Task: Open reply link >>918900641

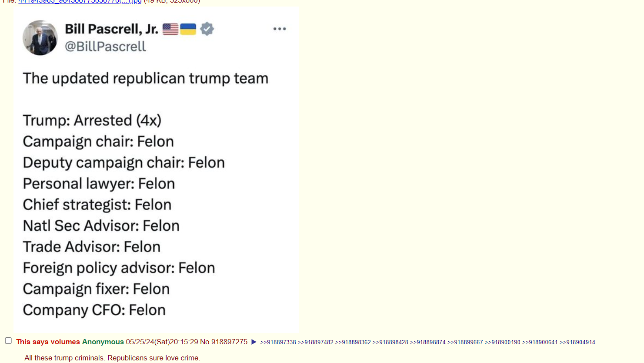Action: coord(540,343)
